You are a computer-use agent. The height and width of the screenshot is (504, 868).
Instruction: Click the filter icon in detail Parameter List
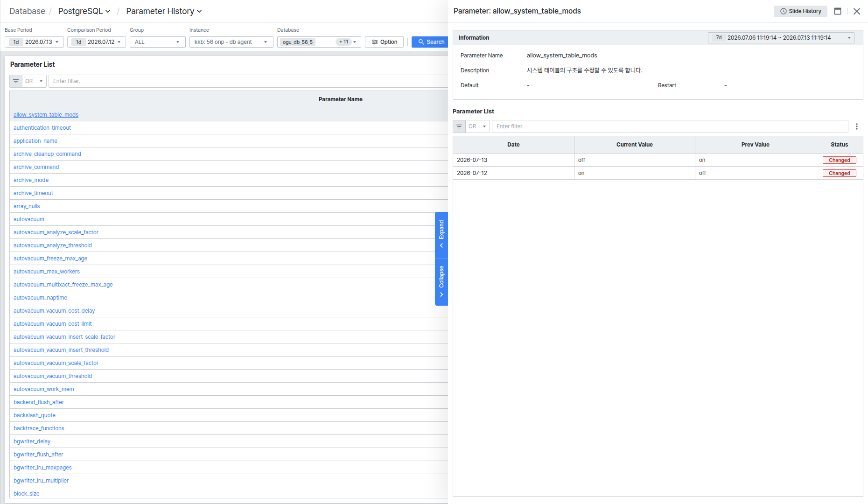[x=459, y=126]
